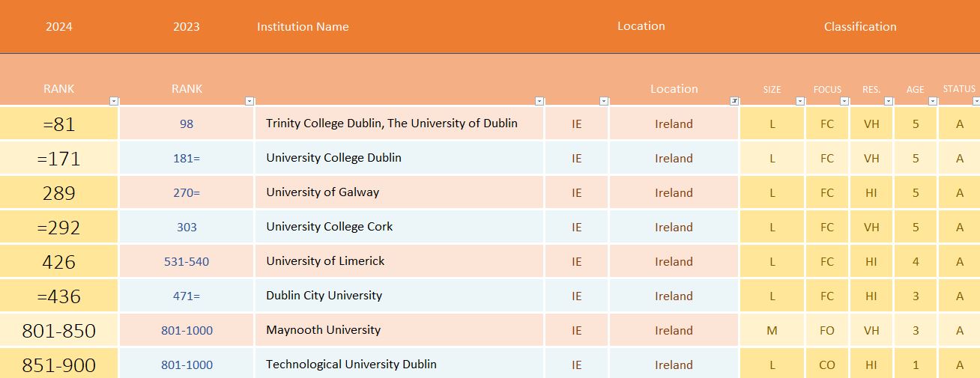Screen dimensions: 980x378
Task: Expand the Institution Name column filter
Action: [x=539, y=101]
